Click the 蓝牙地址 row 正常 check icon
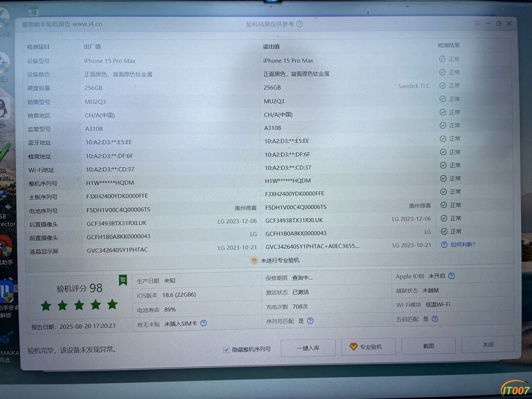 (x=443, y=139)
